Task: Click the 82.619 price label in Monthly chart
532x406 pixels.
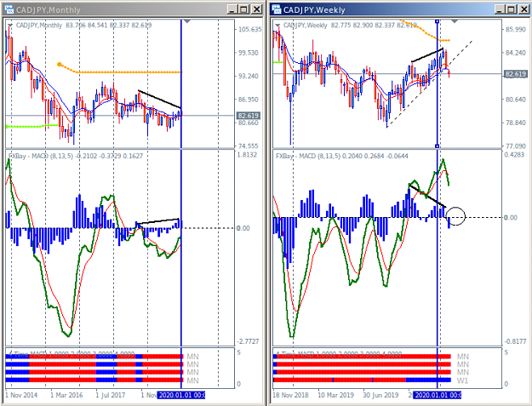Action: [x=249, y=116]
